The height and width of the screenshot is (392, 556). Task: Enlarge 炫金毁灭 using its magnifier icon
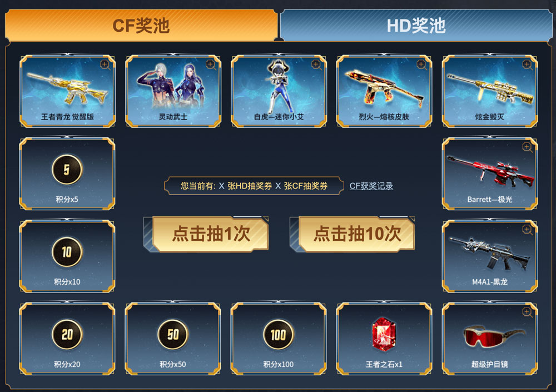click(x=527, y=65)
